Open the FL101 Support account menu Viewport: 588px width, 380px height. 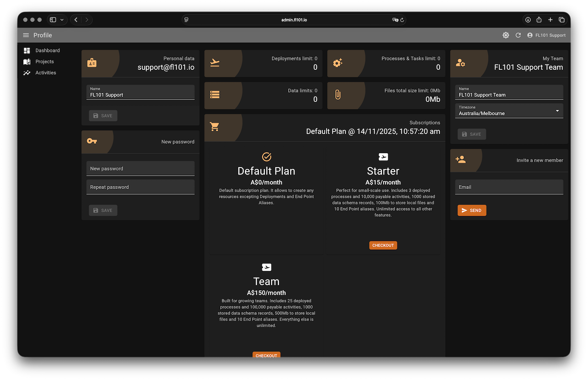click(x=546, y=35)
